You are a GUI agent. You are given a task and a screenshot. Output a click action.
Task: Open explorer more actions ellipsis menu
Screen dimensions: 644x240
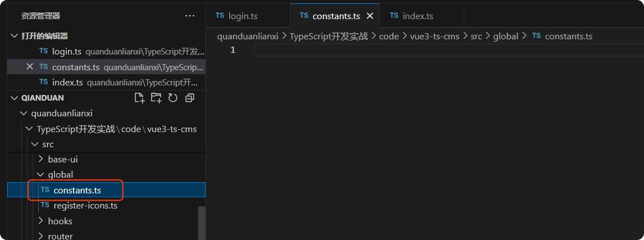click(x=190, y=16)
